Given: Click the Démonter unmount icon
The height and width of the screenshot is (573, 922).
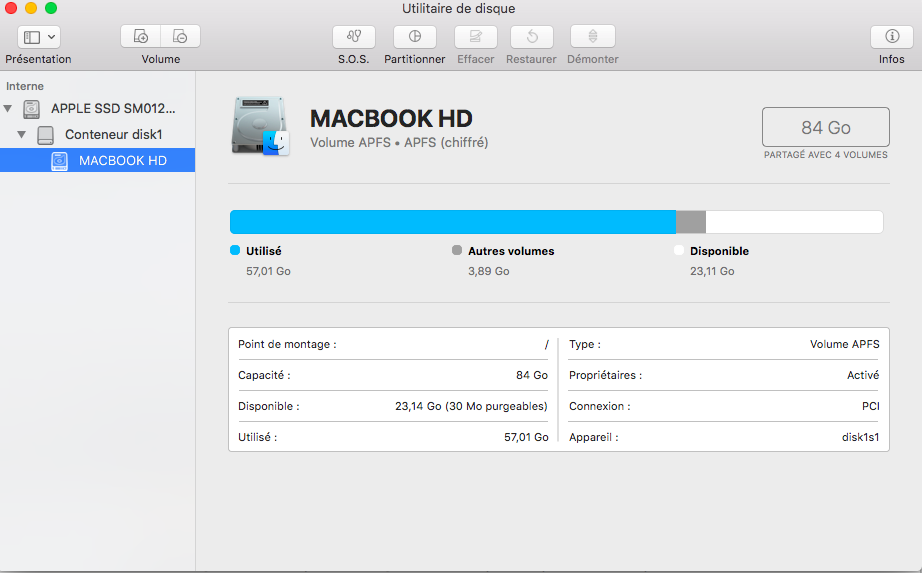Looking at the screenshot, I should 593,36.
